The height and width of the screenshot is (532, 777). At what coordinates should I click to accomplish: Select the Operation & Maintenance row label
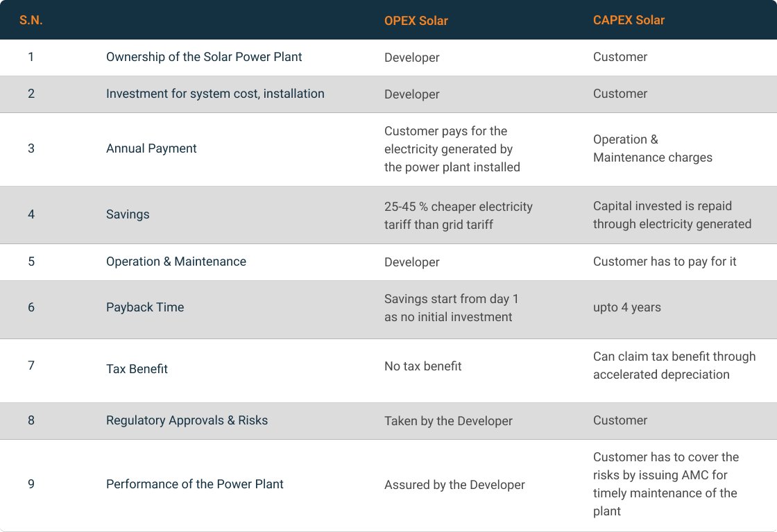pyautogui.click(x=176, y=261)
